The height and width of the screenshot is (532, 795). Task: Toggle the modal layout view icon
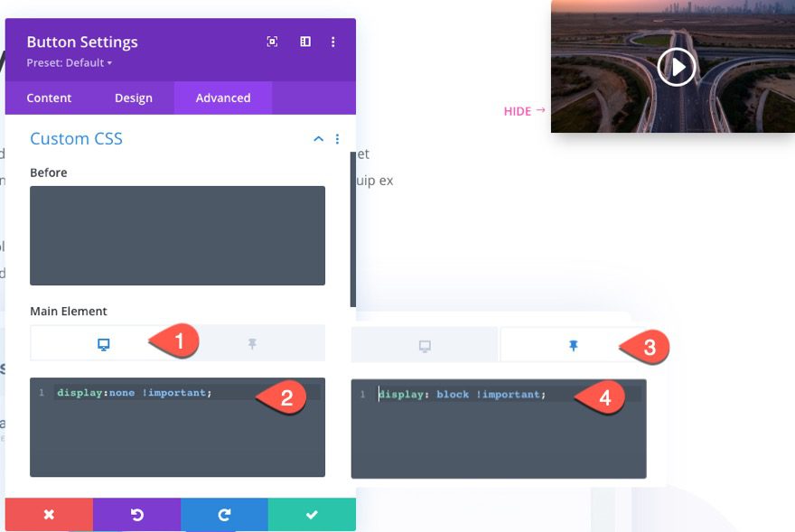click(305, 42)
